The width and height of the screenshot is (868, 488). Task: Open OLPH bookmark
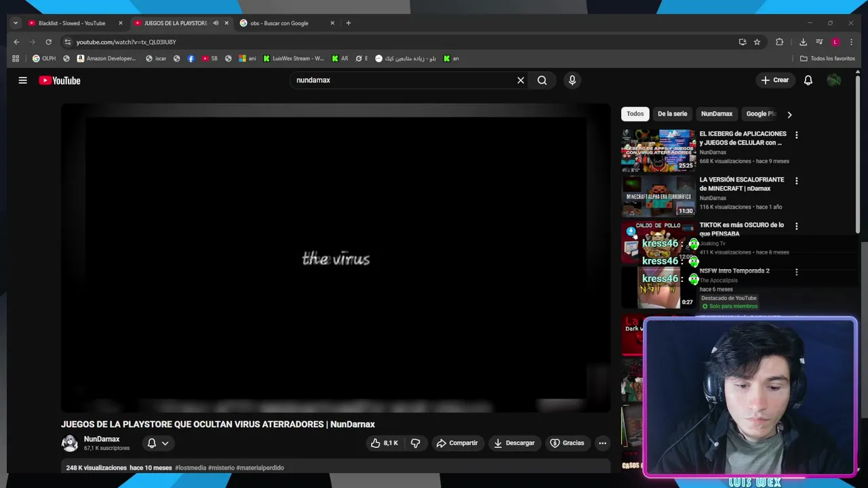coord(44,58)
